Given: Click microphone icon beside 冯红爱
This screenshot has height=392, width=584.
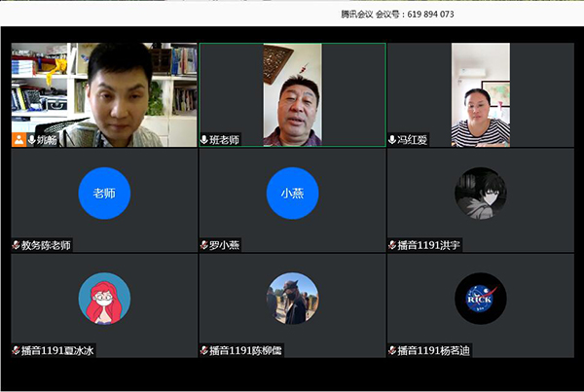Looking at the screenshot, I should [x=392, y=140].
